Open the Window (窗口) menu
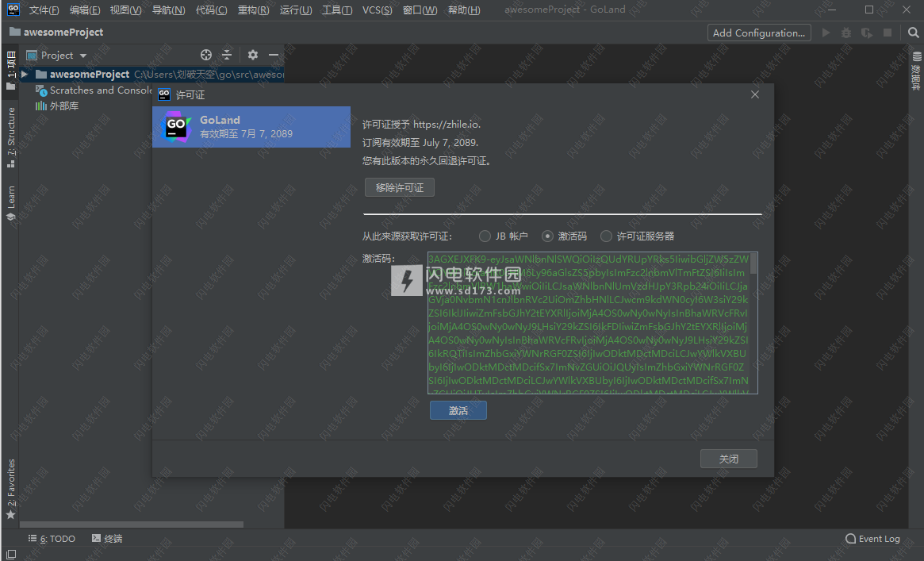 pyautogui.click(x=420, y=10)
